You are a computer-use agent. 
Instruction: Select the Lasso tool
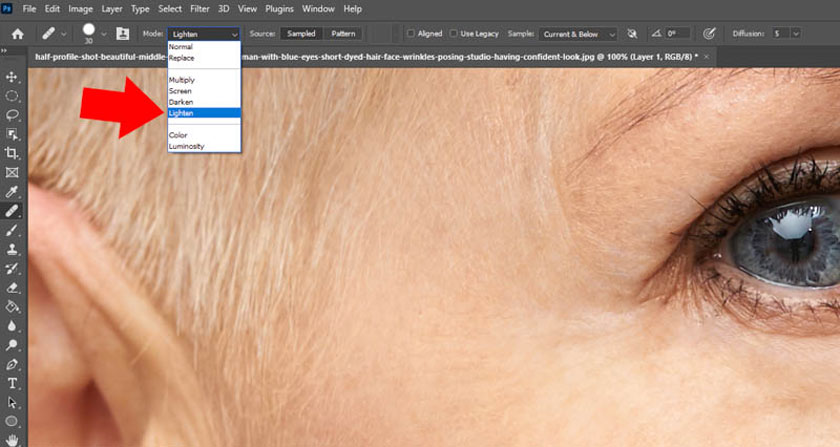click(12, 115)
